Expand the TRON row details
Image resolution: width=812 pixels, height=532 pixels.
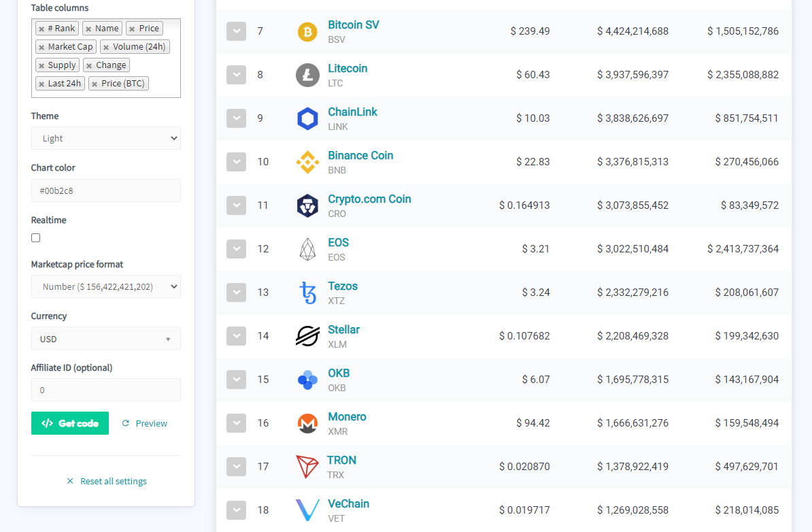tap(236, 466)
